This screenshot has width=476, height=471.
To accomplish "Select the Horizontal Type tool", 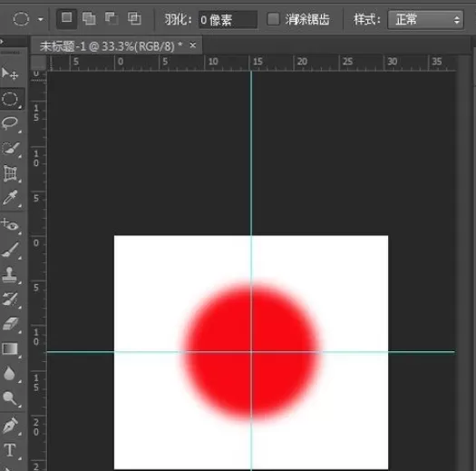I will (10, 450).
